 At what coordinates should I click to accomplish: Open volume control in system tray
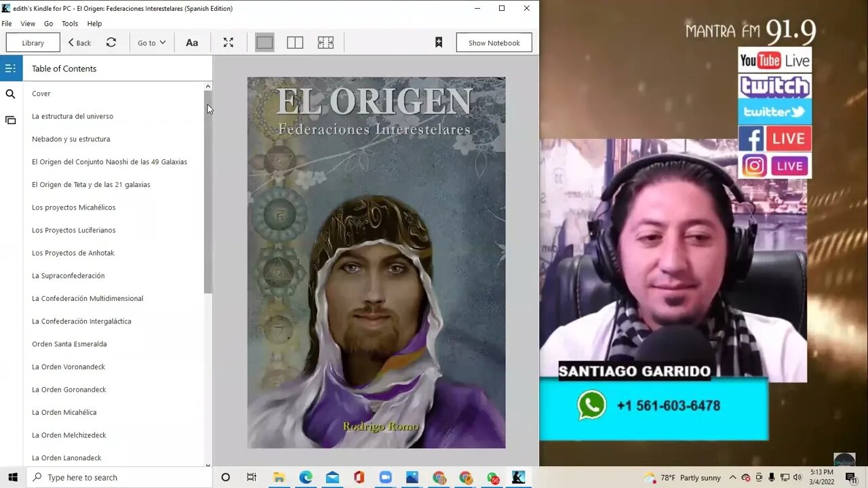[x=797, y=477]
